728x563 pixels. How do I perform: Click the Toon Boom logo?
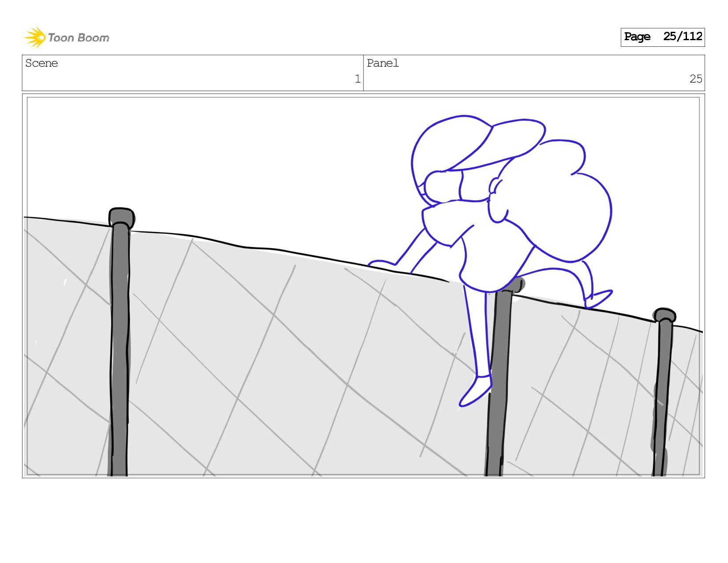pyautogui.click(x=66, y=38)
